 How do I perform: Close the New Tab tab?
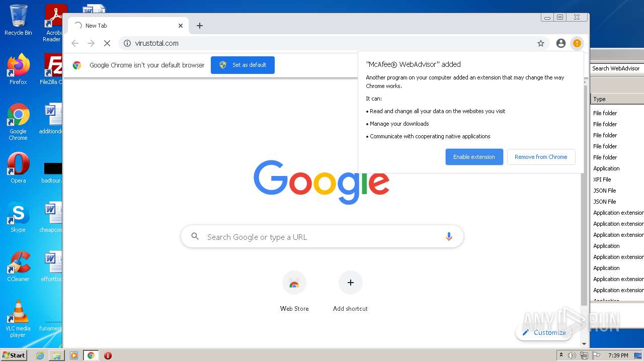(181, 26)
